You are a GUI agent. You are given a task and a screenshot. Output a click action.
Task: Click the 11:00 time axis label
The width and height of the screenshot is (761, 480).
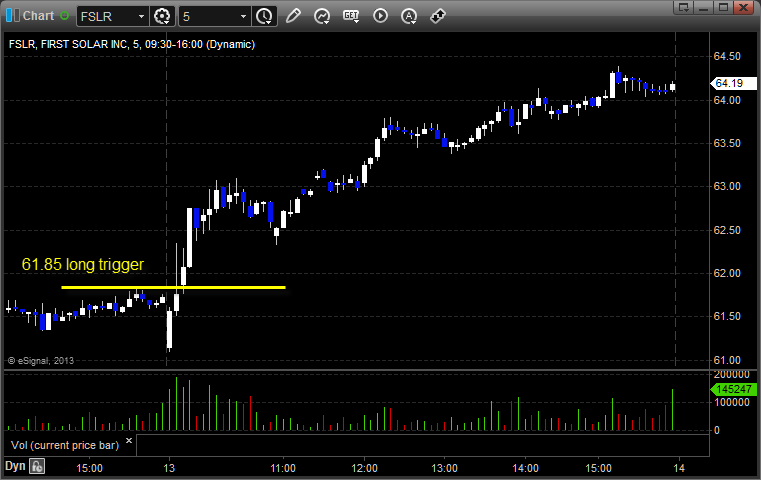pyautogui.click(x=283, y=468)
